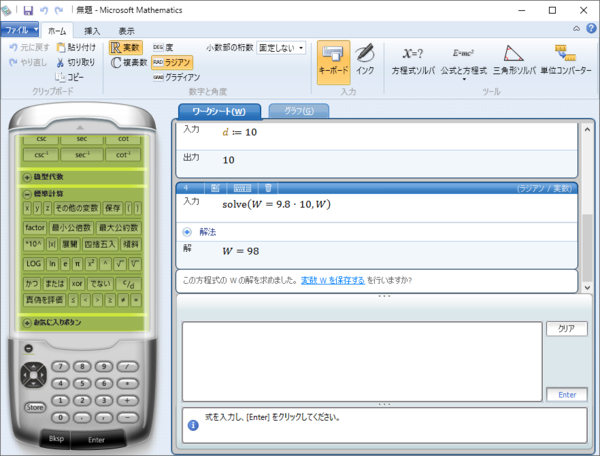This screenshot has width=600, height=456.
Task: Open the Help question mark icon
Action: point(591,28)
